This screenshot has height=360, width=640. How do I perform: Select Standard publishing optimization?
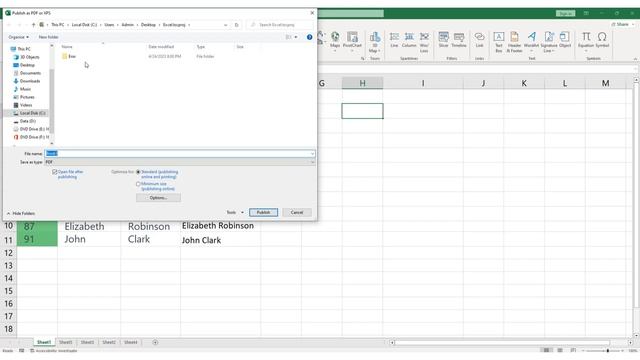pos(138,172)
